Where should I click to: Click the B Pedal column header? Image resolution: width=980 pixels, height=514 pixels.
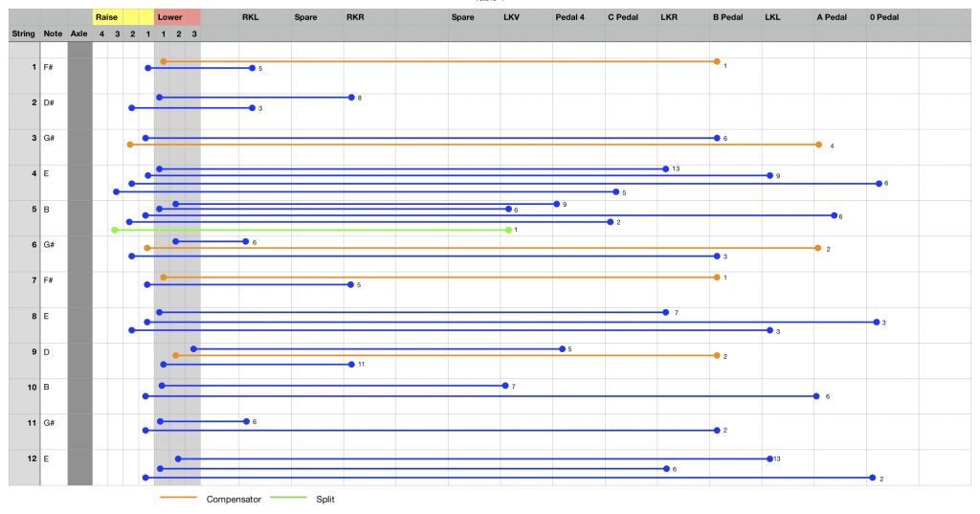[x=727, y=17]
